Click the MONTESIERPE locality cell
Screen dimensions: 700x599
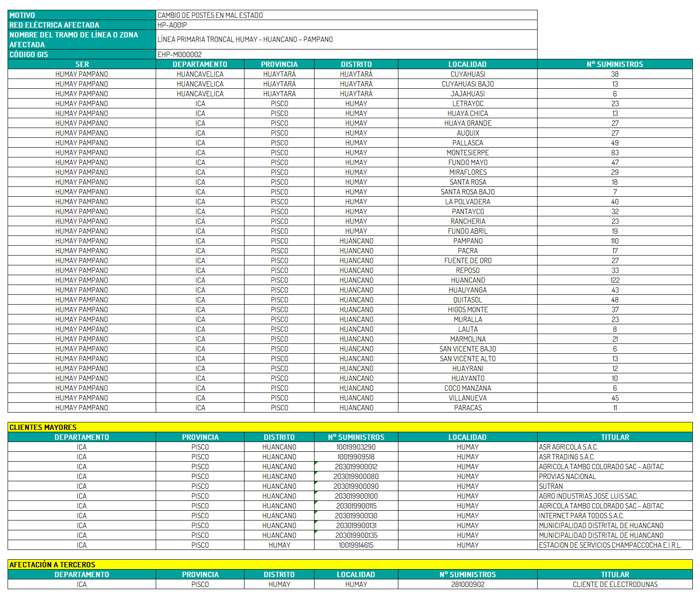point(467,153)
